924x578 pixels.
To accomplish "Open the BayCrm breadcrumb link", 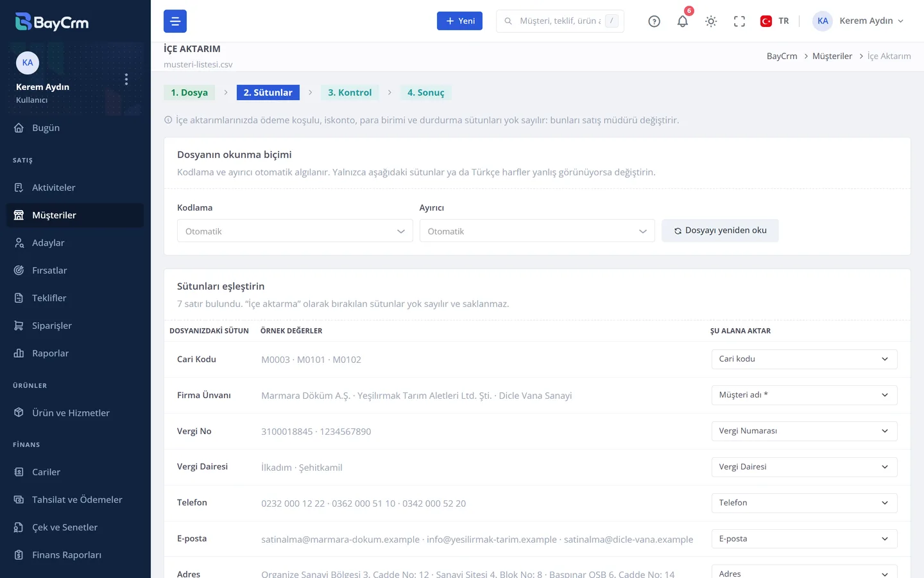I will coord(782,57).
